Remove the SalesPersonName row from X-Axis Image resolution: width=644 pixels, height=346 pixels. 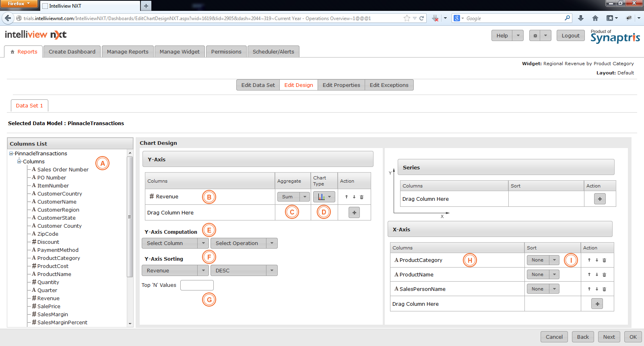pyautogui.click(x=604, y=289)
